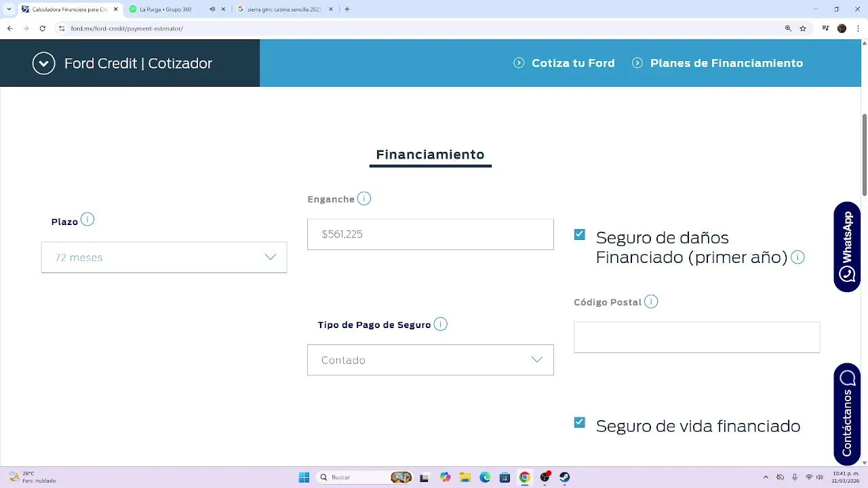
Task: Close the La Purga tab
Action: point(223,9)
